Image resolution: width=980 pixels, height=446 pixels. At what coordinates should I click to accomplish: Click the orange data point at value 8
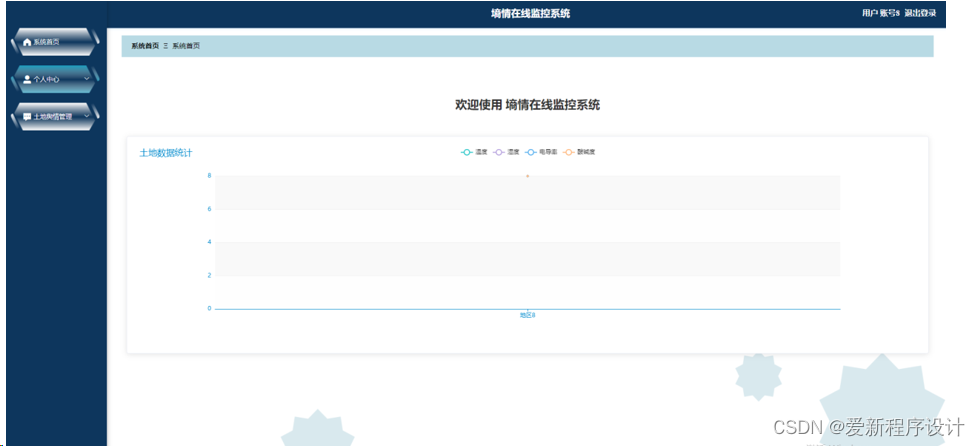coord(528,176)
